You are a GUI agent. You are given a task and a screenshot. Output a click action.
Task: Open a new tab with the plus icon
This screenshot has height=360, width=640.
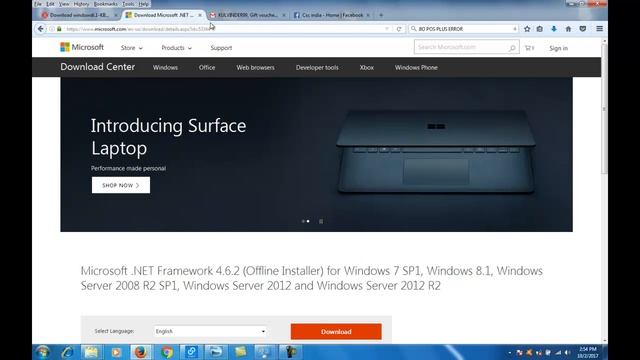click(381, 15)
